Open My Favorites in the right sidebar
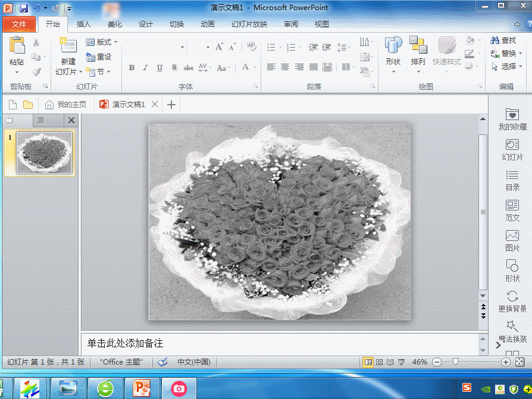Image resolution: width=532 pixels, height=399 pixels. (512, 120)
